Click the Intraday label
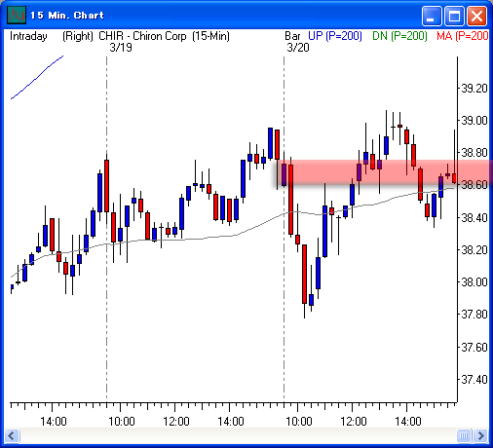 28,36
